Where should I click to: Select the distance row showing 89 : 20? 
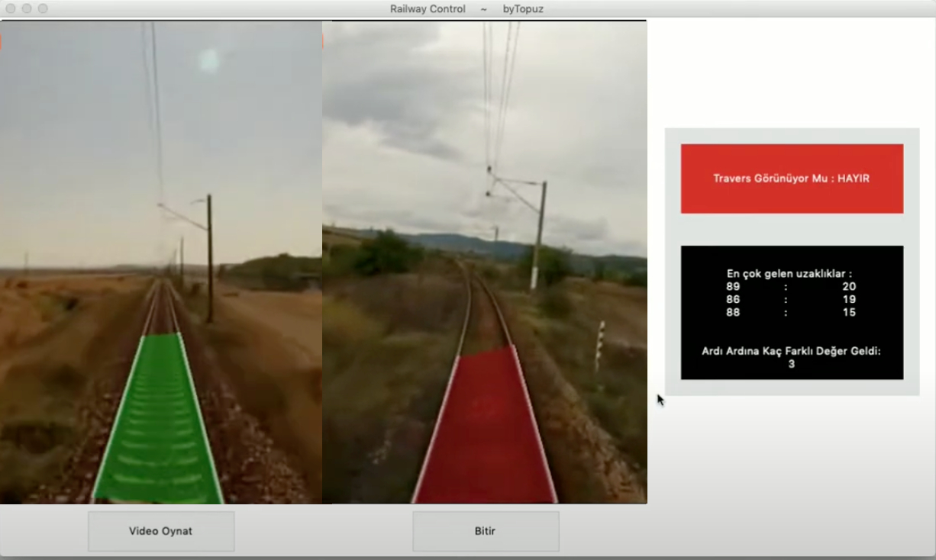point(792,285)
